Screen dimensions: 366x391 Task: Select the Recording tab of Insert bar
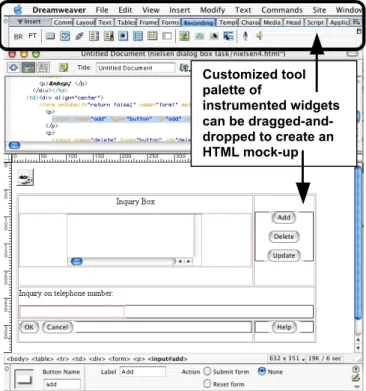pyautogui.click(x=198, y=23)
